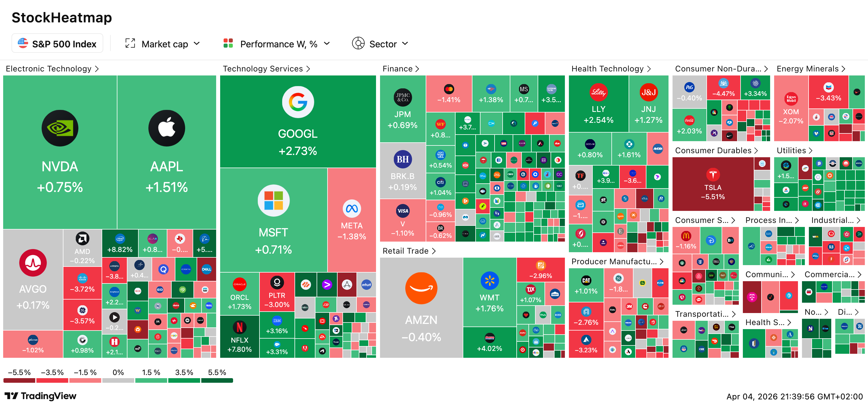Click the Visa logo icon
Screen dimensions: 868x408
pyautogui.click(x=402, y=211)
